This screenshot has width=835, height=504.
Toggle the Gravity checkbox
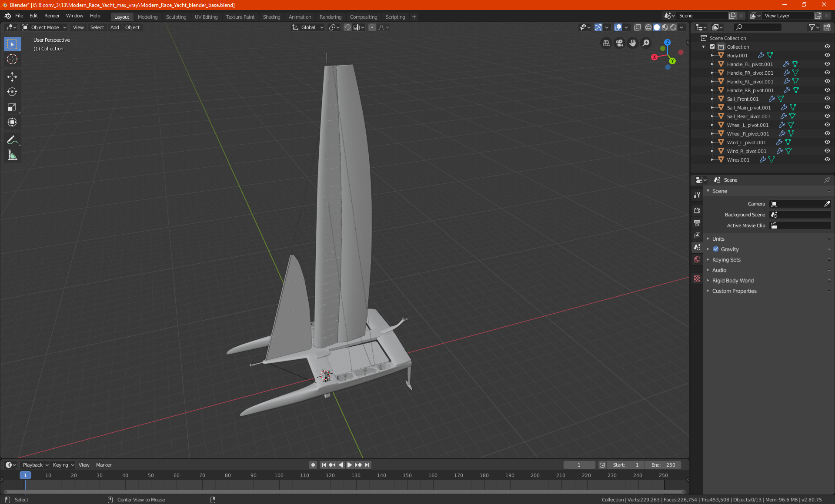[x=716, y=249]
